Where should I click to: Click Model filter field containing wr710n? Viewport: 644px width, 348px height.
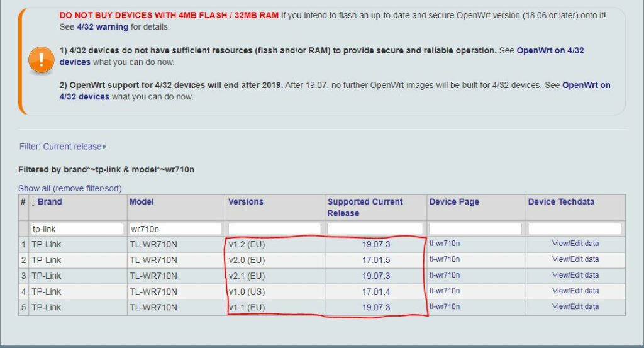pos(175,229)
